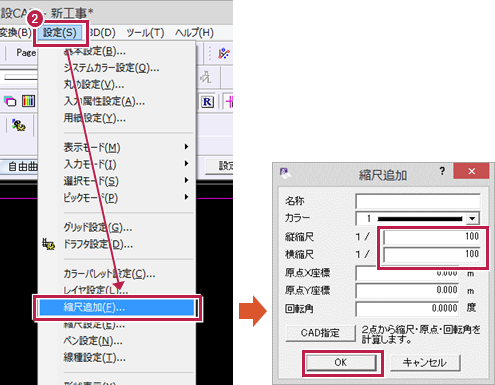The image size is (495, 385).
Task: Click the rainbow color bars toolbar icon
Action: coord(28,101)
